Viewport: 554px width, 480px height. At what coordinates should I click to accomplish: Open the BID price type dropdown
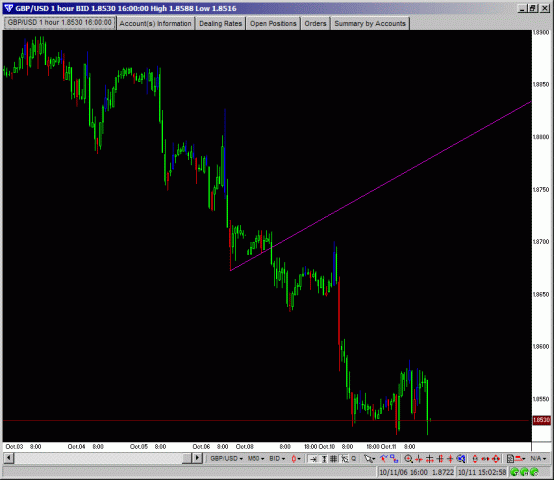(277, 458)
